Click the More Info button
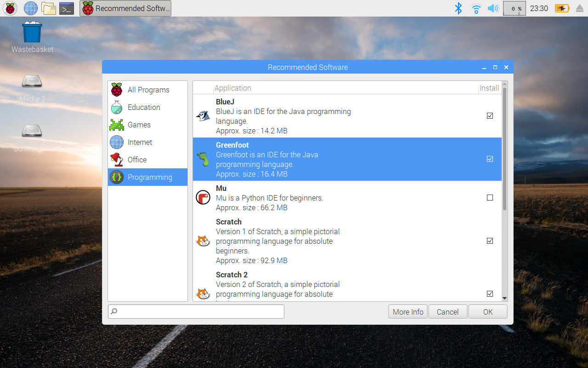This screenshot has width=588, height=368. pos(407,311)
